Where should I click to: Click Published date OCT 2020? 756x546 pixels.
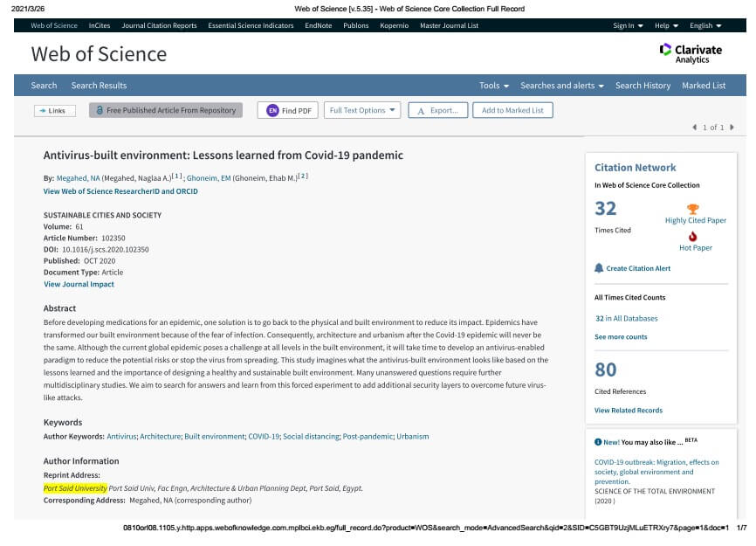coord(100,261)
